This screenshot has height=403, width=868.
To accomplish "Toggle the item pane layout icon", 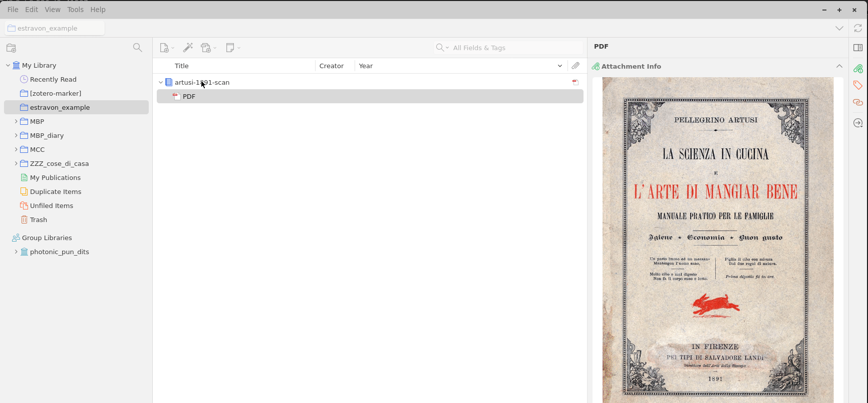I will pyautogui.click(x=858, y=48).
